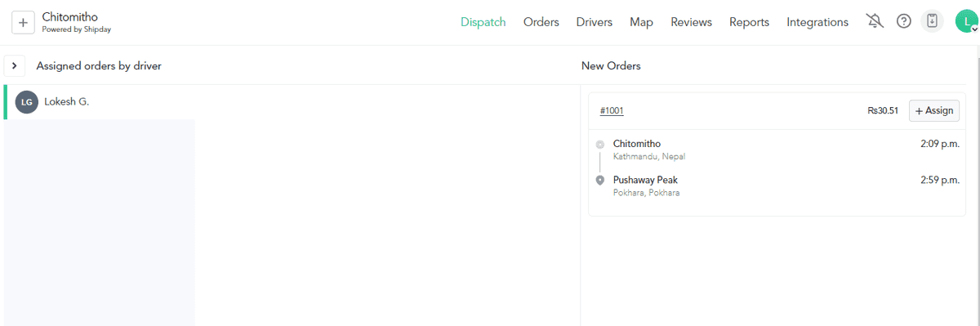Image resolution: width=980 pixels, height=326 pixels.
Task: Open the help question mark icon
Action: [904, 22]
